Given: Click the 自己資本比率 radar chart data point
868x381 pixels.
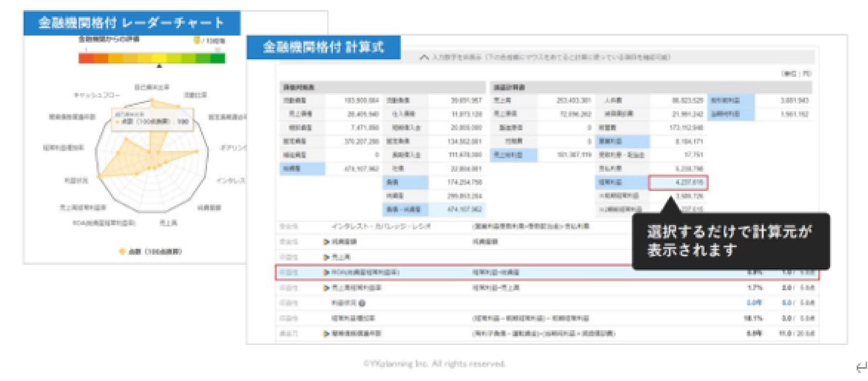Looking at the screenshot, I should click(152, 100).
